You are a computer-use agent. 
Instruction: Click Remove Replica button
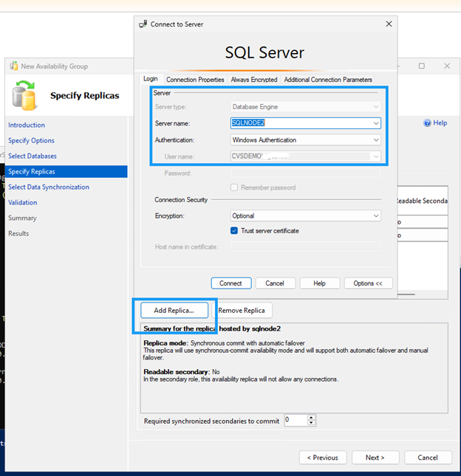[242, 311]
